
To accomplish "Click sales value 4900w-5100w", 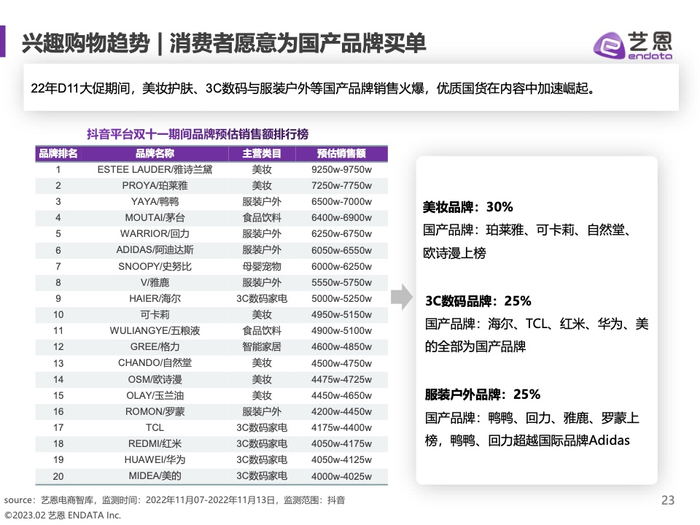I will 342,331.
